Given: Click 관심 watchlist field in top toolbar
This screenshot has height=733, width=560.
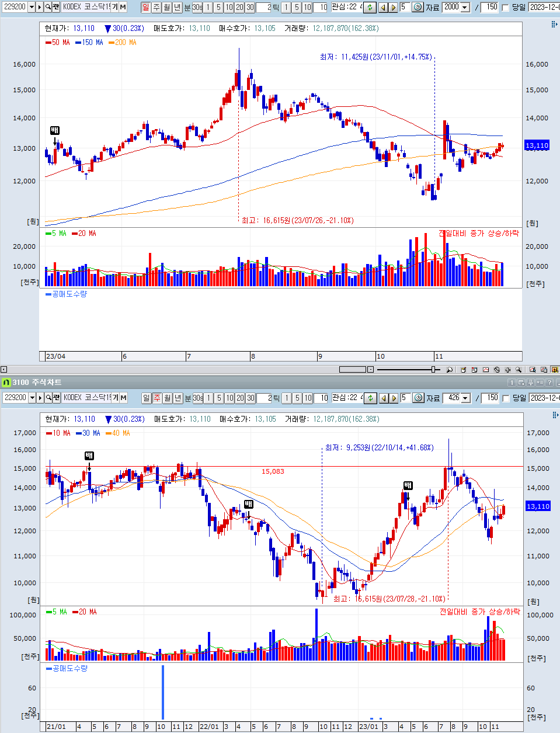Looking at the screenshot, I should point(347,7).
